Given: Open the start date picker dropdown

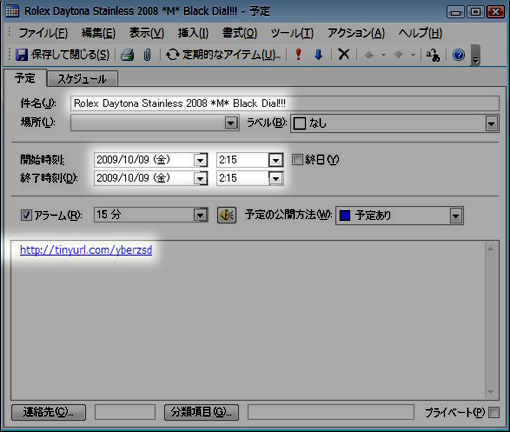Looking at the screenshot, I should (200, 160).
